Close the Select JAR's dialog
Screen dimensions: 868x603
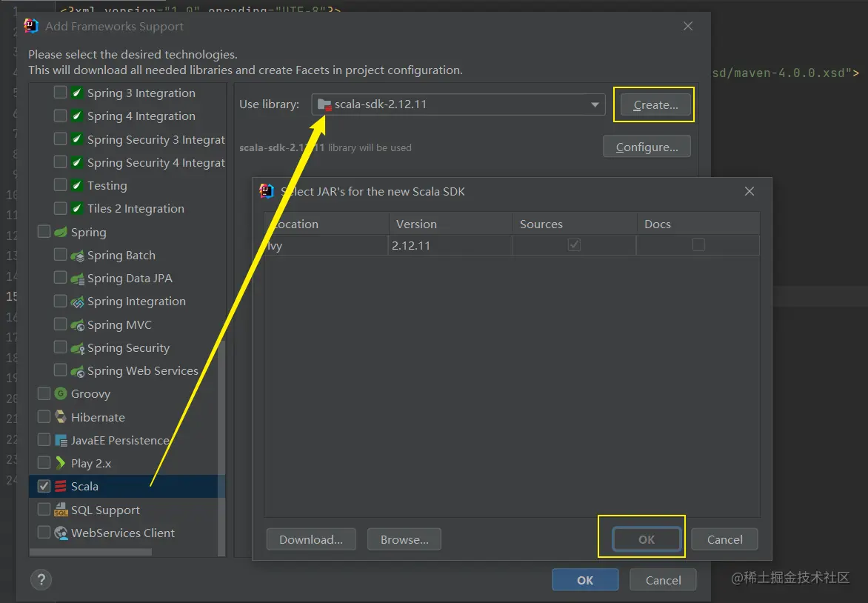pyautogui.click(x=750, y=191)
